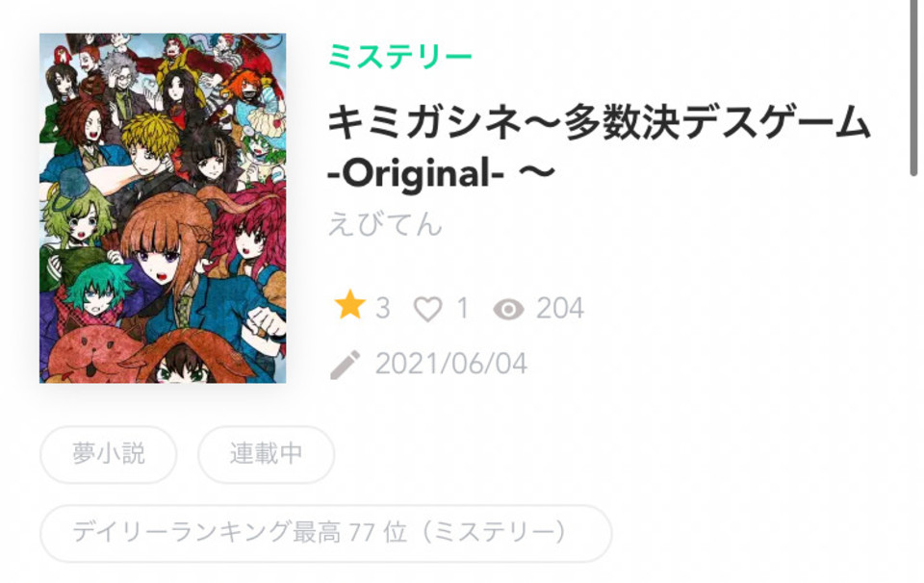924x583 pixels.
Task: Click the -Original- subtitle line
Action: click(x=442, y=174)
